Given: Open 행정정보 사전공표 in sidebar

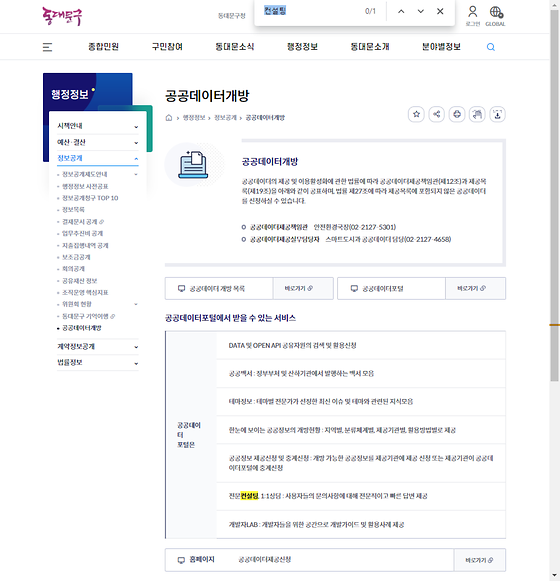Looking at the screenshot, I should pyautogui.click(x=85, y=186).
